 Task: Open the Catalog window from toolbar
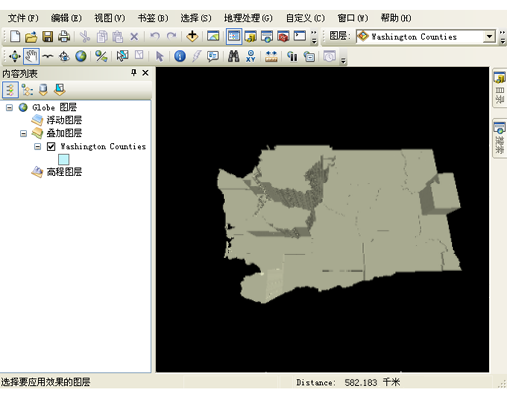250,36
